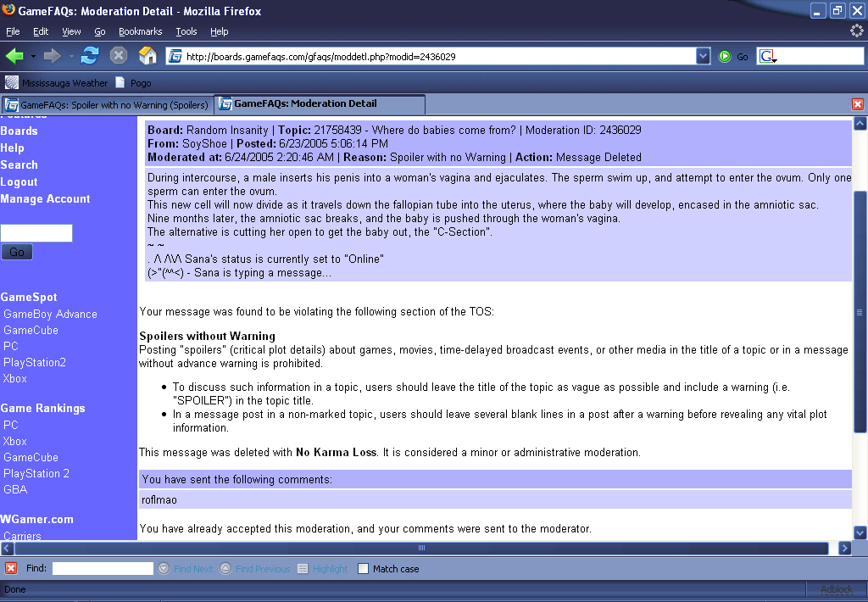The image size is (868, 602).
Task: Open the WGamer.com link
Action: [36, 520]
